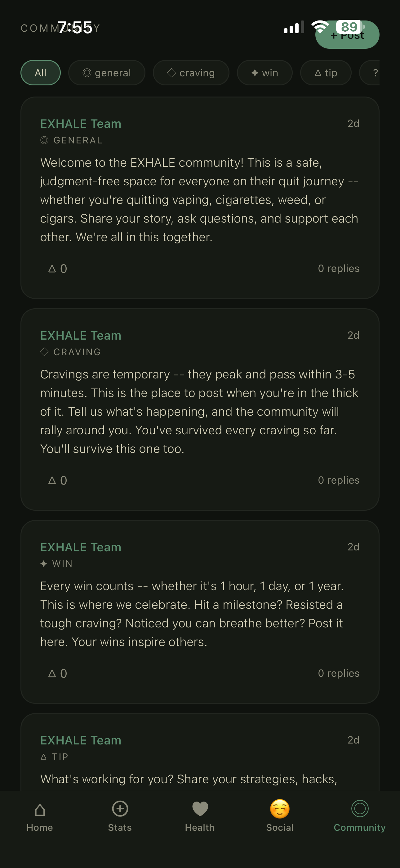Screen dimensions: 400x868
Task: Open the general category filter
Action: point(107,72)
